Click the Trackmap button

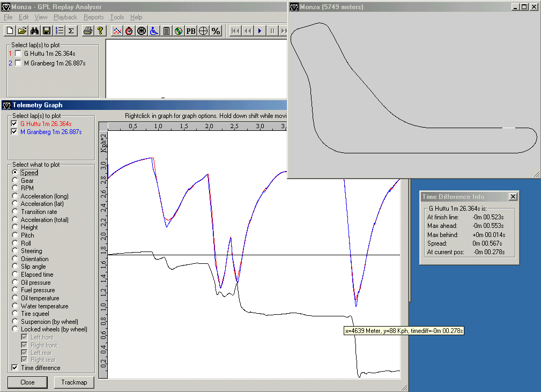pos(74,382)
